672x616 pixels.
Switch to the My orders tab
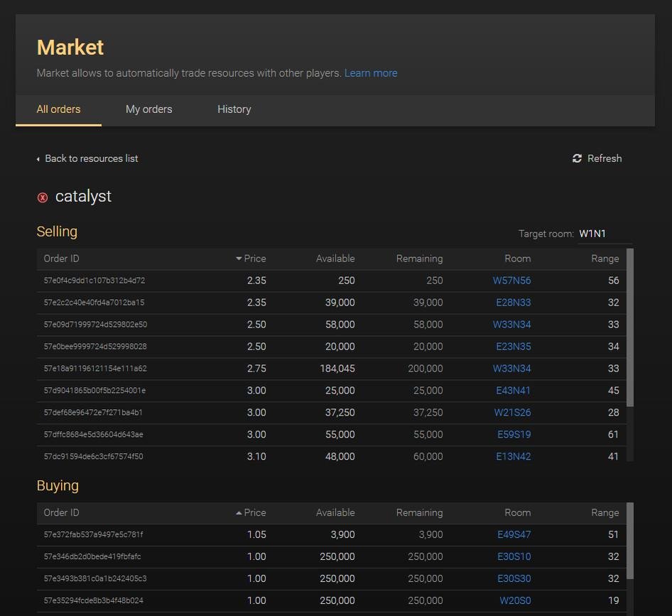click(148, 109)
